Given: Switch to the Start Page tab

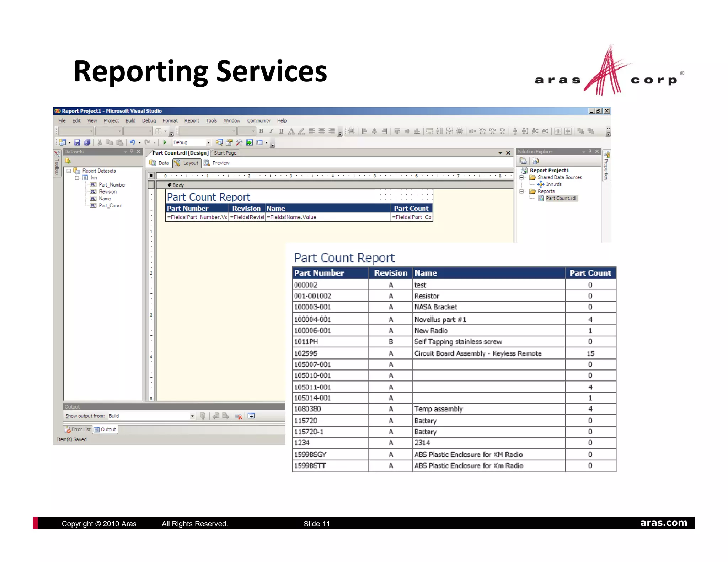Looking at the screenshot, I should (x=225, y=153).
